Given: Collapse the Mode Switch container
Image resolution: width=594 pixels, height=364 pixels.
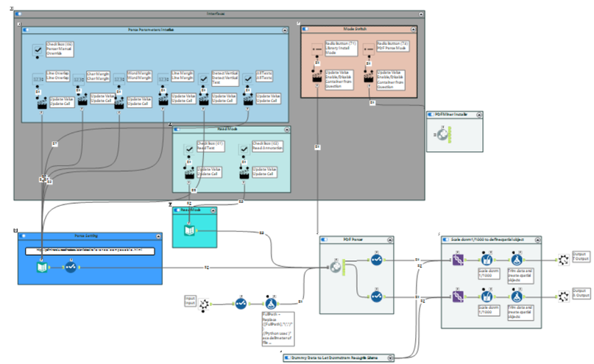Looking at the screenshot, I should [414, 29].
